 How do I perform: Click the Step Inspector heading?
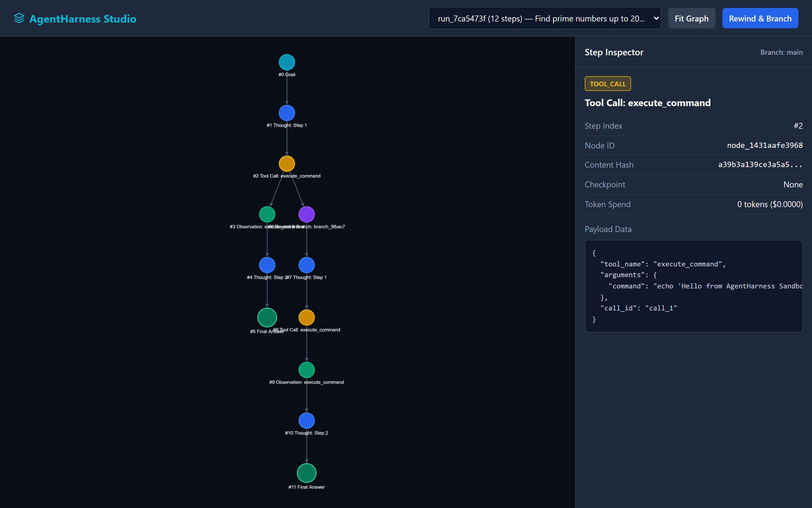(614, 52)
